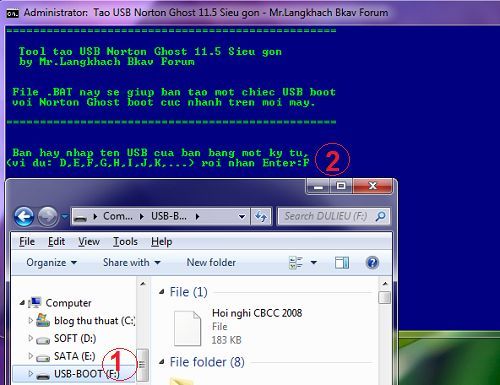Select Hoi nghi CBCC 2008 file icon

point(187,328)
